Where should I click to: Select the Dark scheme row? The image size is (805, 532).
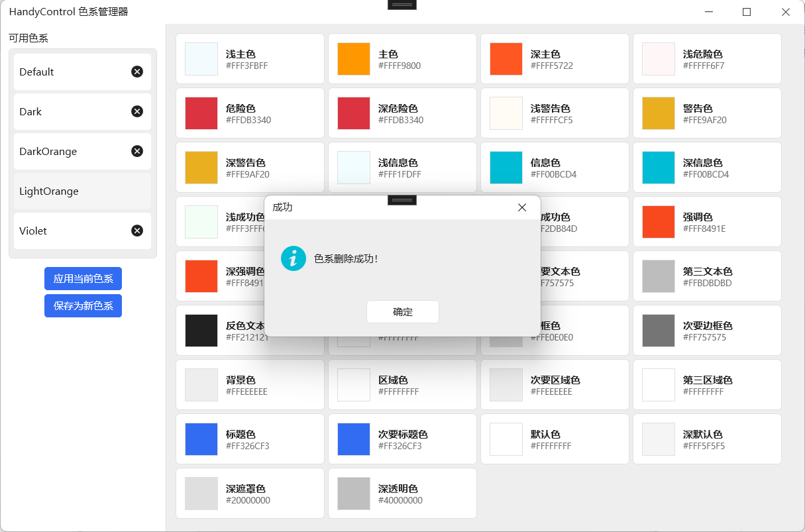point(83,111)
